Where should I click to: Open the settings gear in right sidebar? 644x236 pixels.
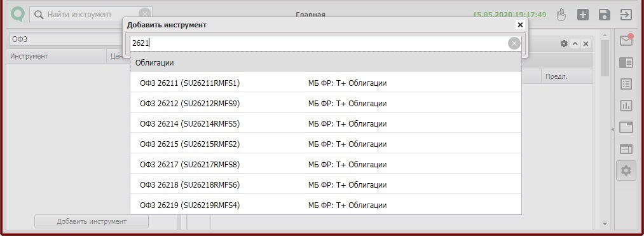(x=626, y=170)
